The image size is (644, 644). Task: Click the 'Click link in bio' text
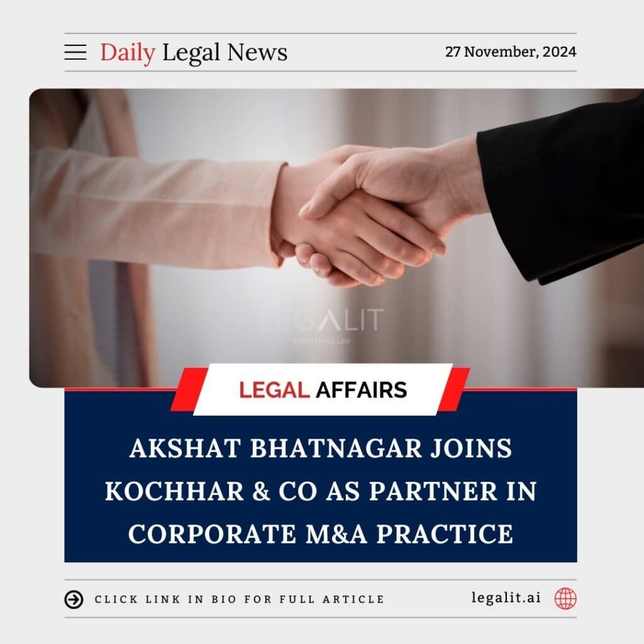(240, 599)
